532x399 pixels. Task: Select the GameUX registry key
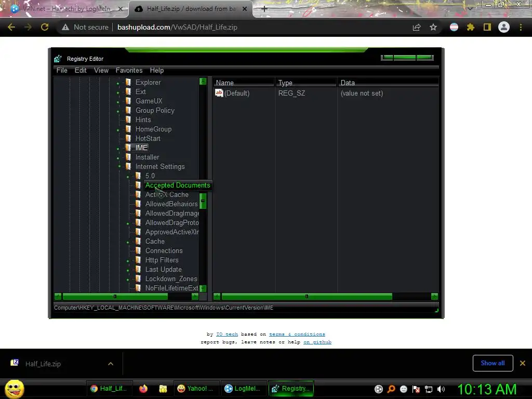(149, 101)
